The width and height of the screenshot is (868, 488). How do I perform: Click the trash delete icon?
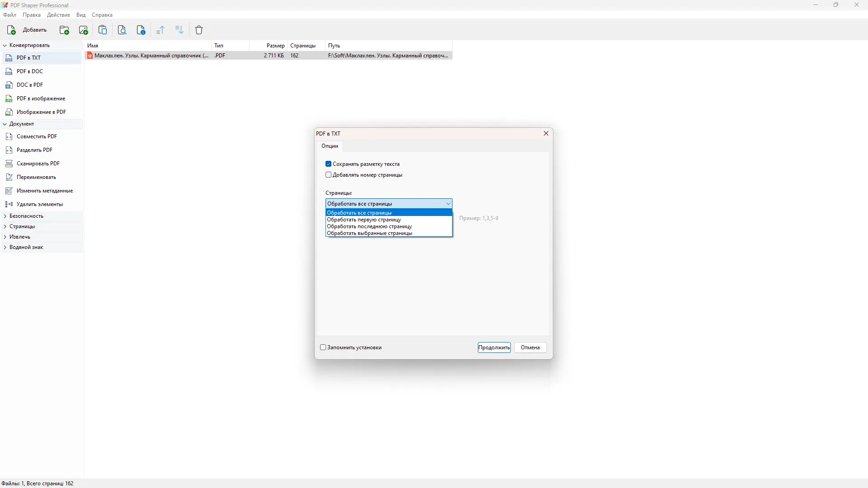(x=199, y=30)
